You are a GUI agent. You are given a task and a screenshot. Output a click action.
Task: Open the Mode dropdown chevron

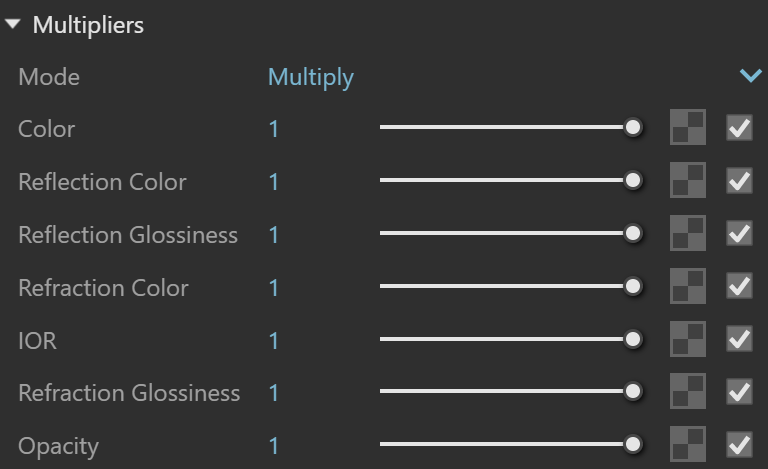[x=750, y=75]
